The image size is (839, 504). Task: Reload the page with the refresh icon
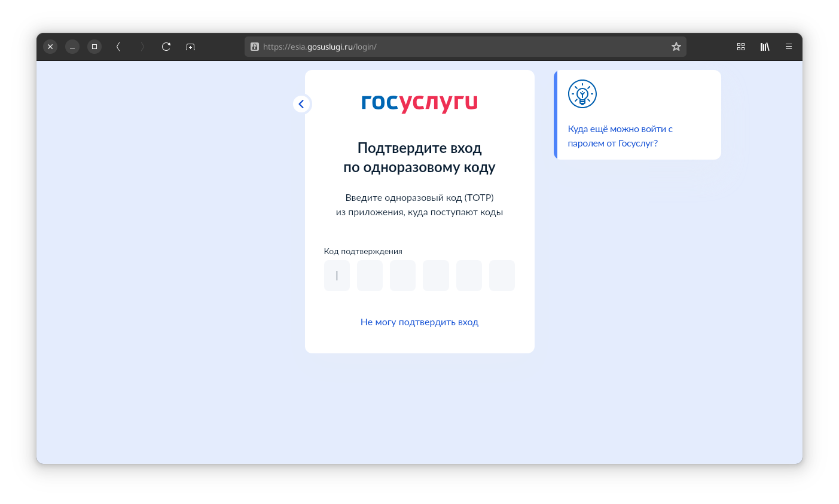pos(166,47)
